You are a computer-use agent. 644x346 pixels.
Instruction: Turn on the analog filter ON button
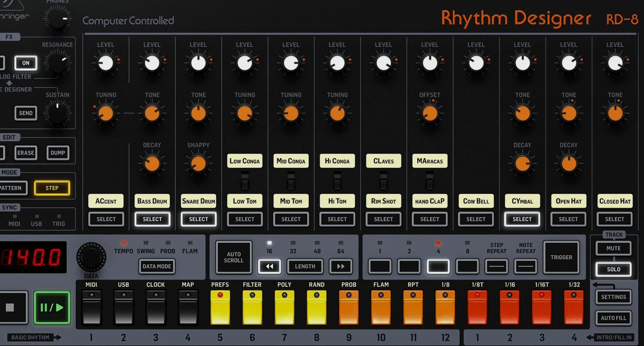[26, 63]
